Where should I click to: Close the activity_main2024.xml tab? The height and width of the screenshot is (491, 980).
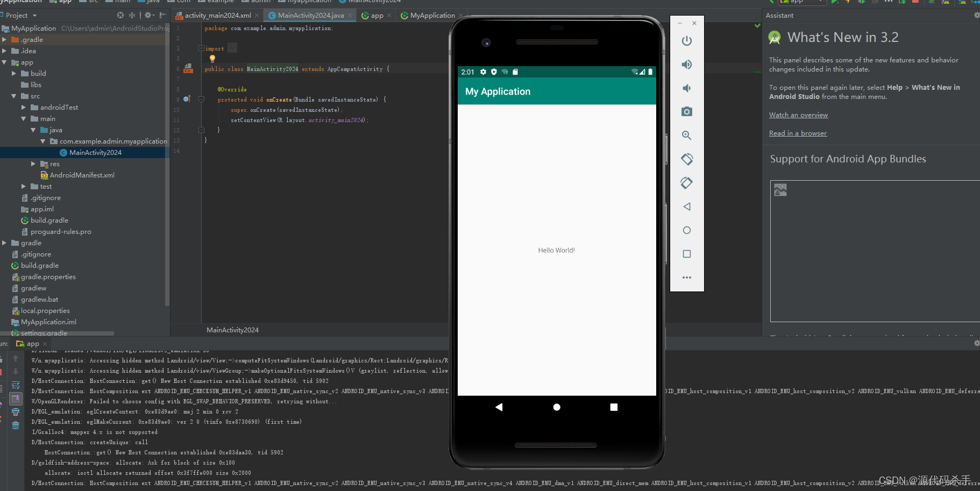pyautogui.click(x=257, y=16)
